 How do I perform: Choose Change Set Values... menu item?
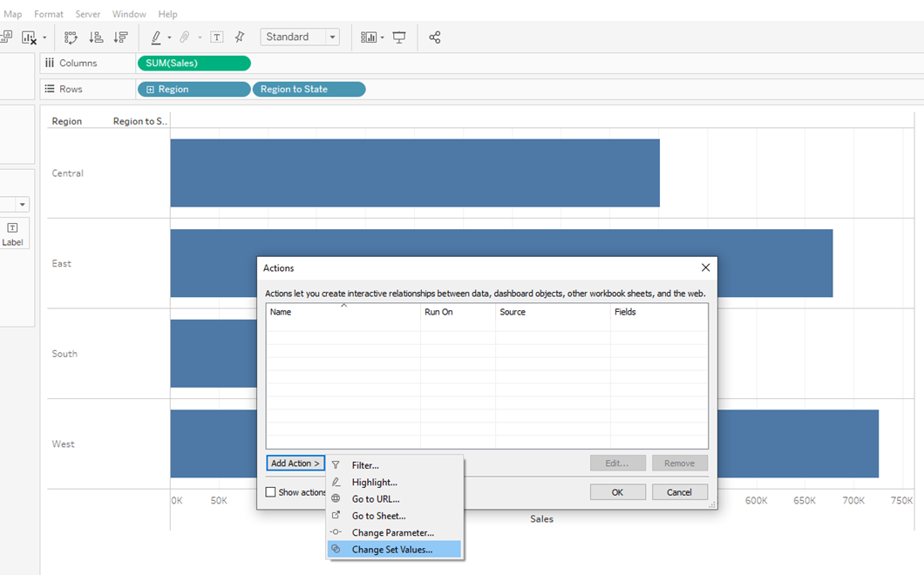coord(394,549)
